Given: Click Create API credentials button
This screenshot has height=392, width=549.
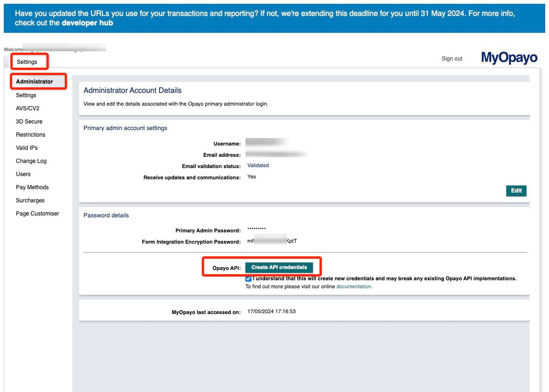Looking at the screenshot, I should (x=279, y=267).
